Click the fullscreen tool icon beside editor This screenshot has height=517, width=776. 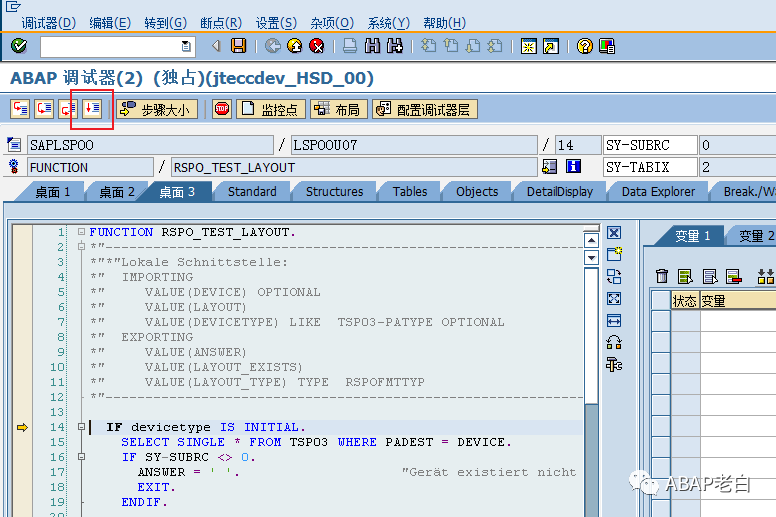click(x=614, y=298)
